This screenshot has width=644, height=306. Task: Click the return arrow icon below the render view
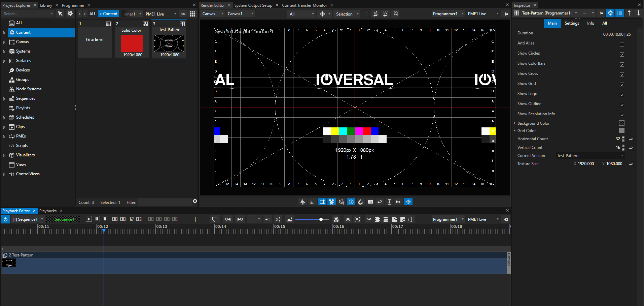tap(380, 202)
